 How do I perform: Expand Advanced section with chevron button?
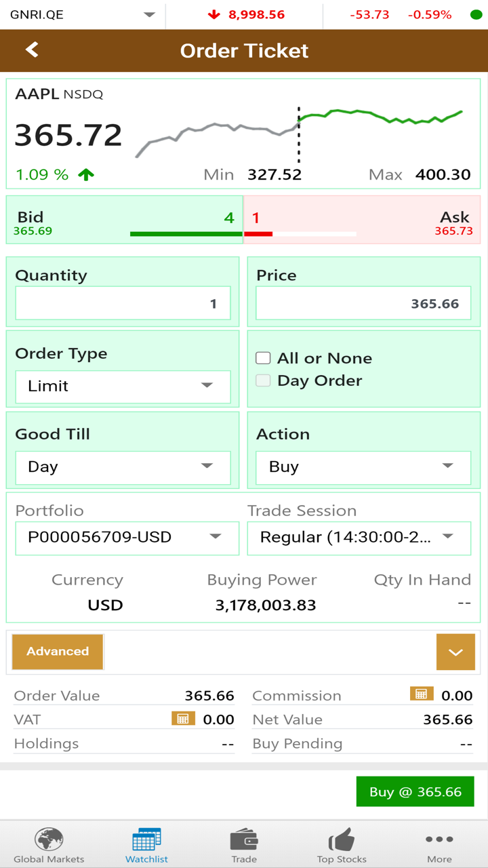[x=455, y=652]
